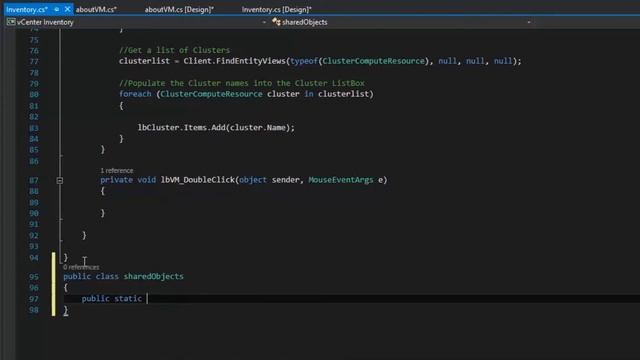Collapse the lbVM_DoubleClick method outline
The height and width of the screenshot is (360, 640).
[60, 180]
